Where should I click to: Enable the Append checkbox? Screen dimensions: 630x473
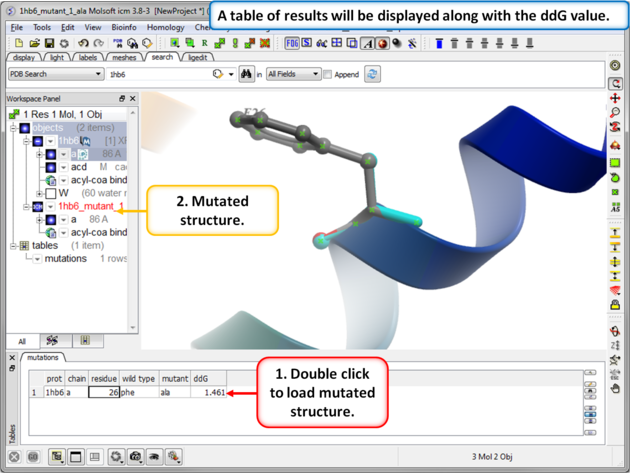coord(328,75)
